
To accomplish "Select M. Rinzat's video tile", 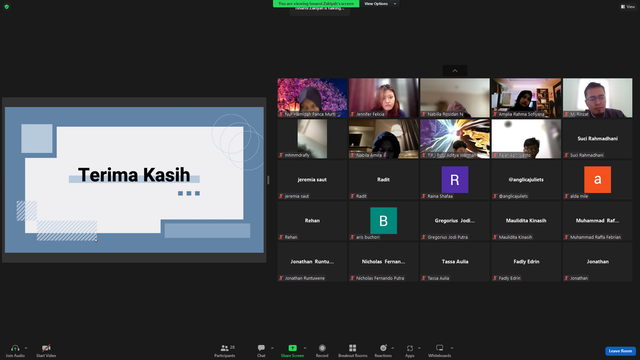I will [x=598, y=98].
